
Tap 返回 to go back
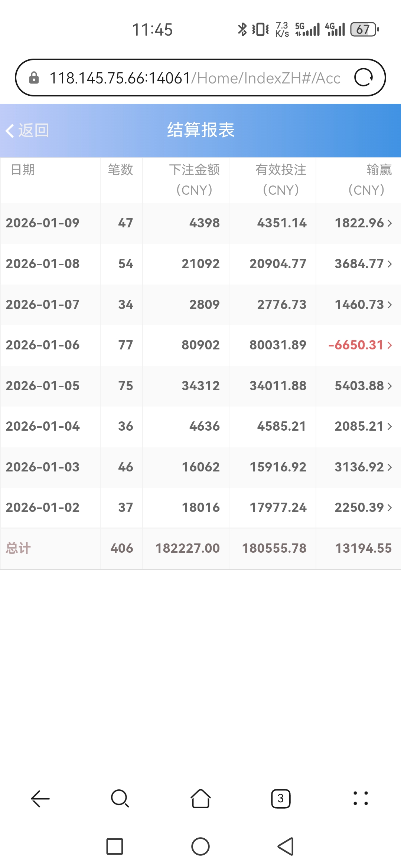(x=28, y=131)
